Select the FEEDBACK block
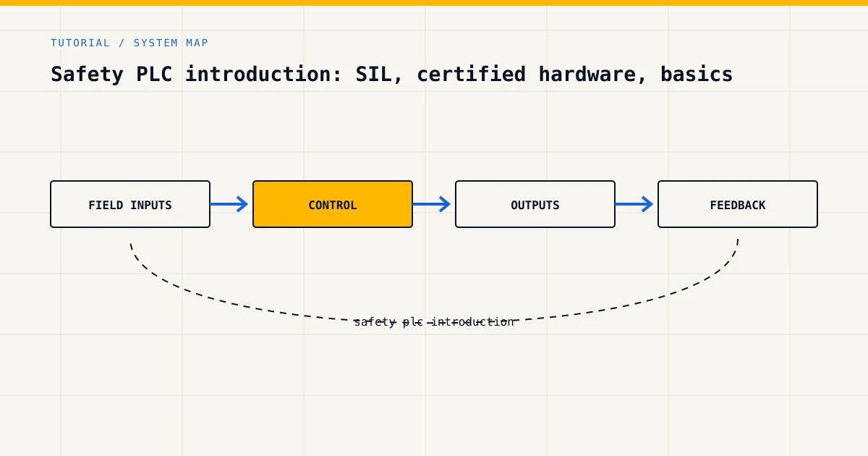 738,204
